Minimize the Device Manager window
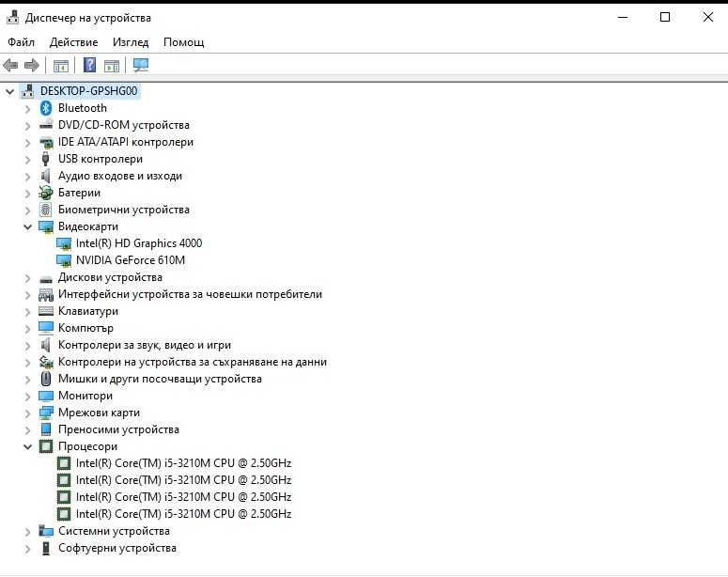 pos(623,18)
